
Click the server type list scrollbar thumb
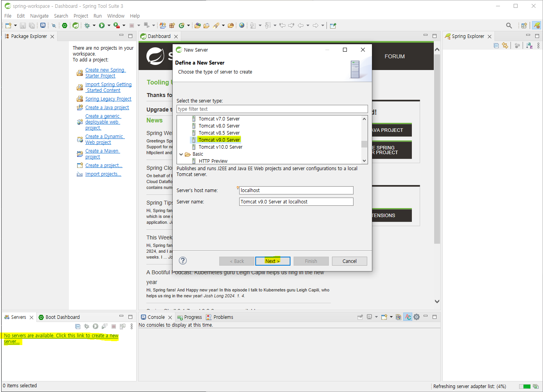(364, 144)
